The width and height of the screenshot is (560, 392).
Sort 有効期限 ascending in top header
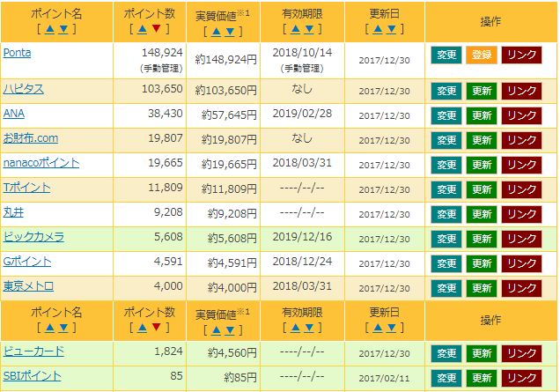pos(295,29)
